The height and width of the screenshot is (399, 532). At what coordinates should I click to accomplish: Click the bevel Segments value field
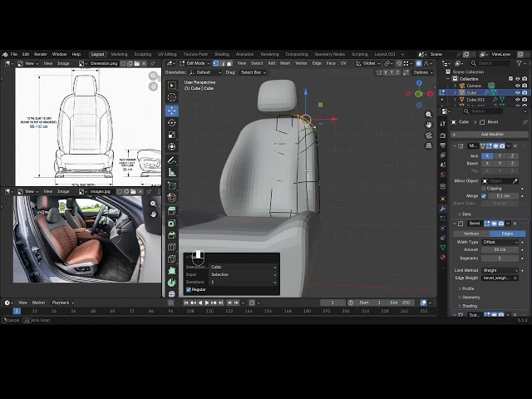point(500,259)
